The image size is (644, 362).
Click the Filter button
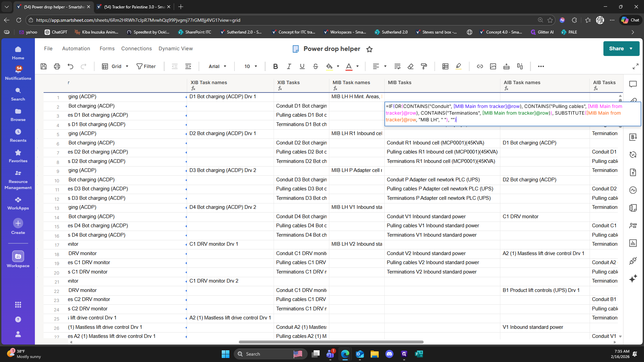click(x=146, y=66)
